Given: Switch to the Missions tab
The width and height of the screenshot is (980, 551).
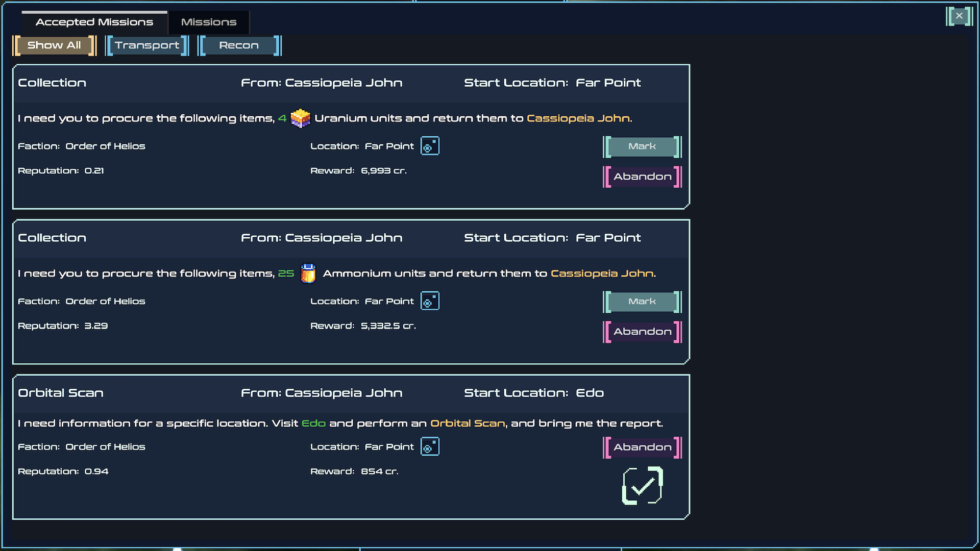Looking at the screenshot, I should (x=208, y=22).
